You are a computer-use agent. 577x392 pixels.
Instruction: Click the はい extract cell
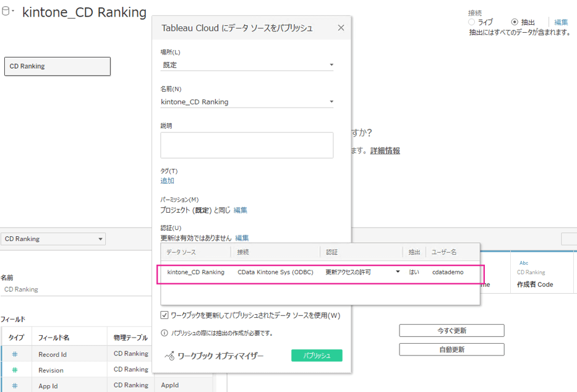(414, 272)
